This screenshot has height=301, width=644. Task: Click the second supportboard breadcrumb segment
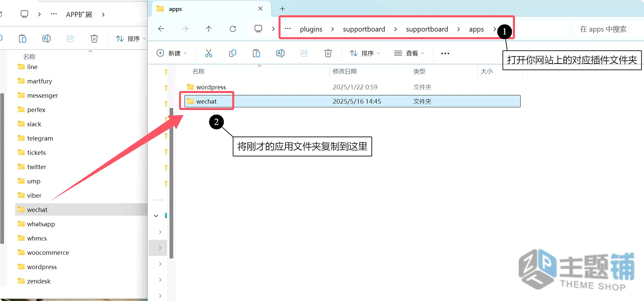click(x=427, y=29)
